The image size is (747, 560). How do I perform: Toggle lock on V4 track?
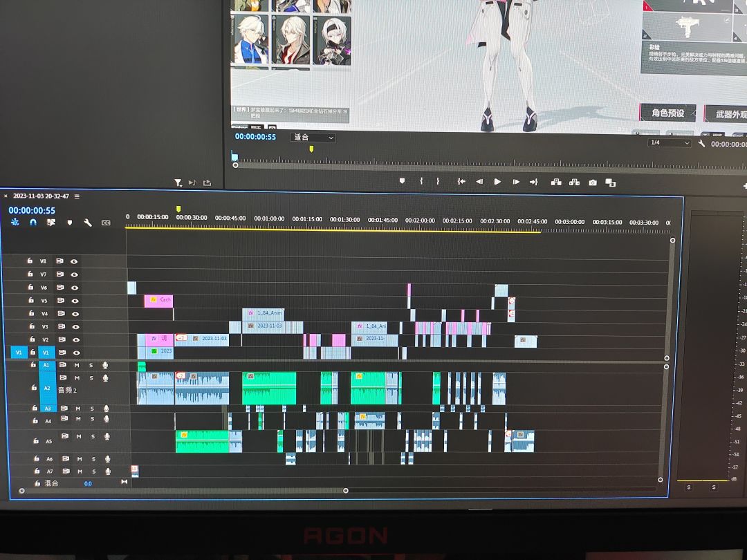[31, 313]
